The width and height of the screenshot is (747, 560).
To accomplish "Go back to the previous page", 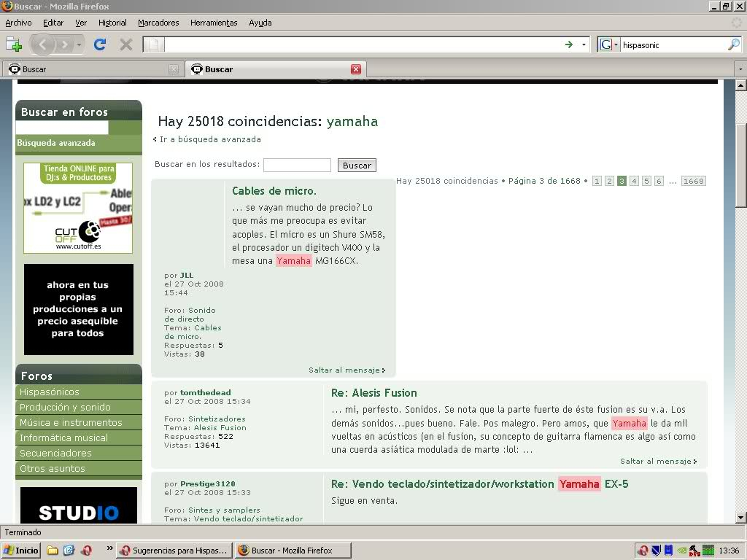I will pos(43,44).
